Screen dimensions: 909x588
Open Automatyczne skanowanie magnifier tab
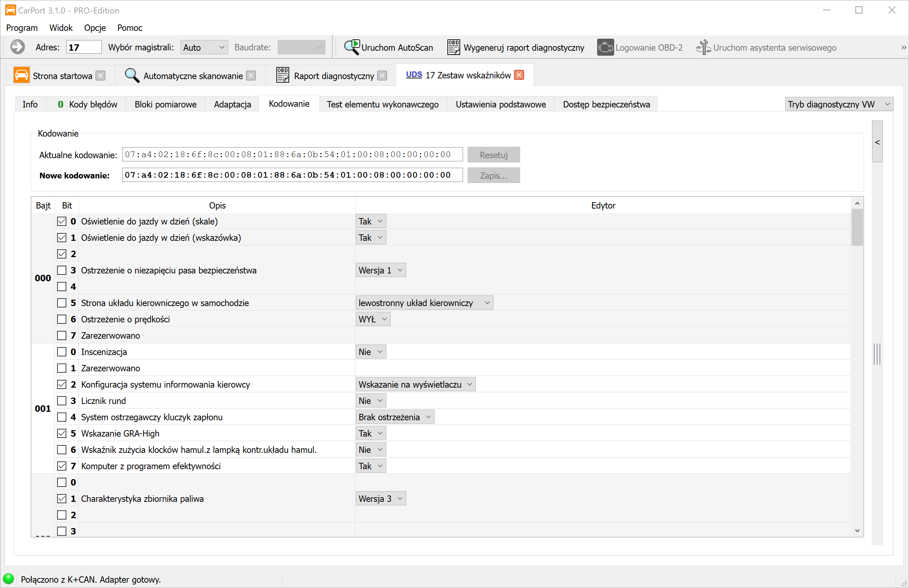click(132, 76)
